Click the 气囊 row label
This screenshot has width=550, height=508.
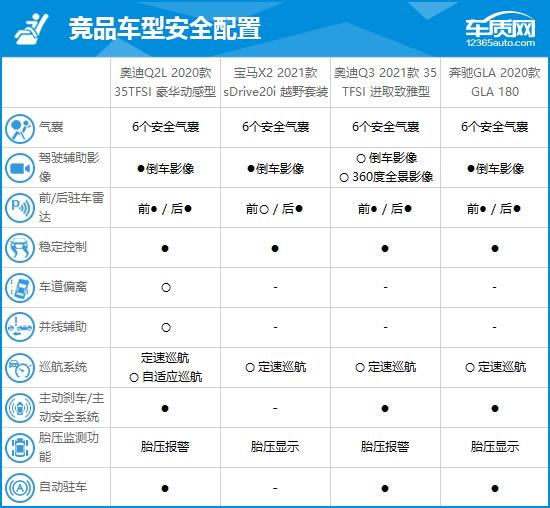(x=51, y=127)
